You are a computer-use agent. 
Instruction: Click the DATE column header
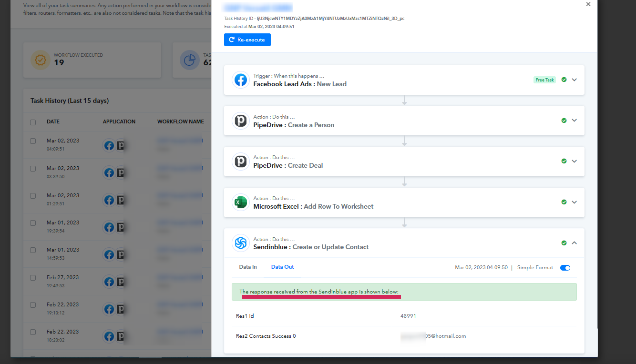click(x=53, y=122)
